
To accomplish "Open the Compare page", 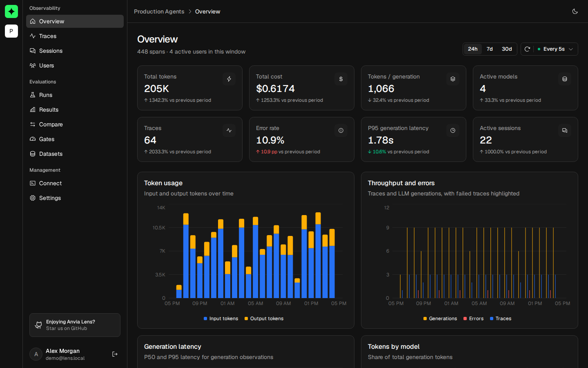I will tap(75, 124).
